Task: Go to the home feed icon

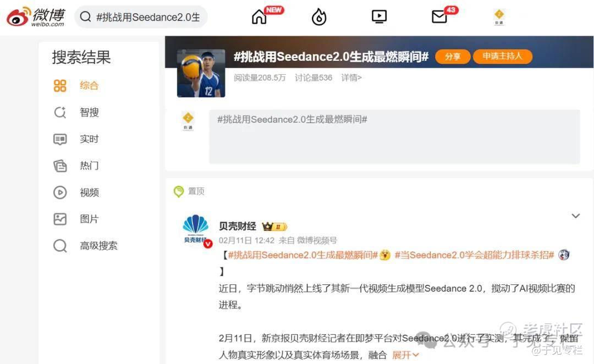Action: point(259,16)
